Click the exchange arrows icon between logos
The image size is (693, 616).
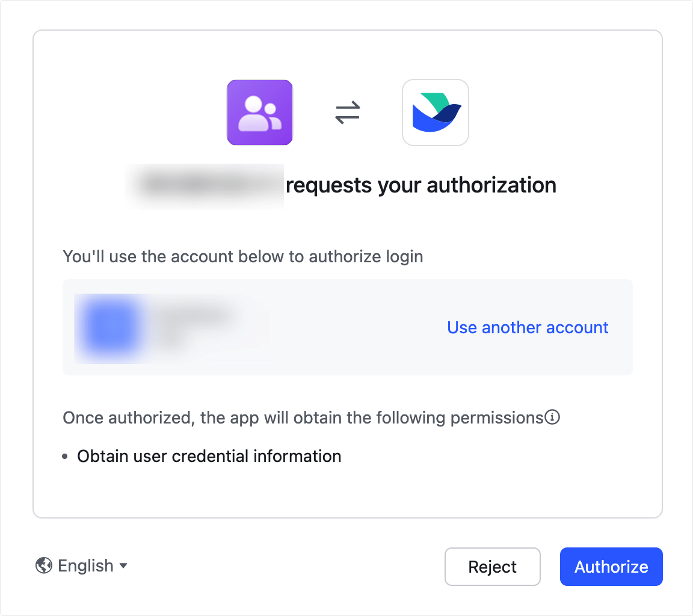[348, 112]
